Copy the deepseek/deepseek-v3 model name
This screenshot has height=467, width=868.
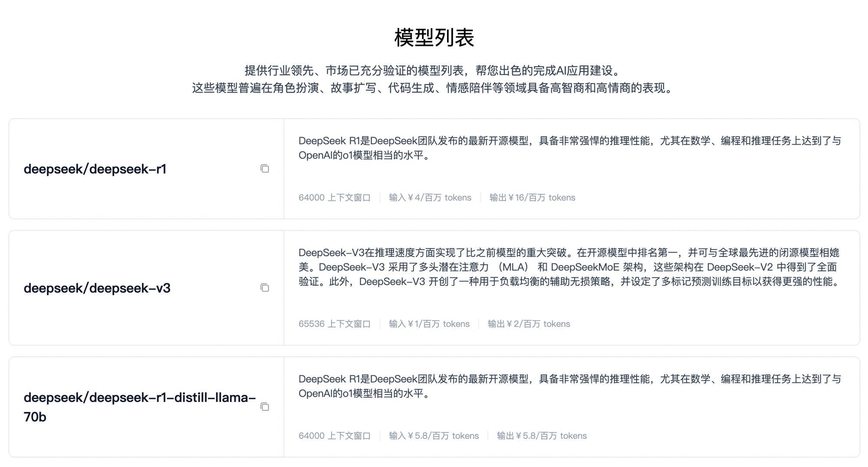point(264,288)
